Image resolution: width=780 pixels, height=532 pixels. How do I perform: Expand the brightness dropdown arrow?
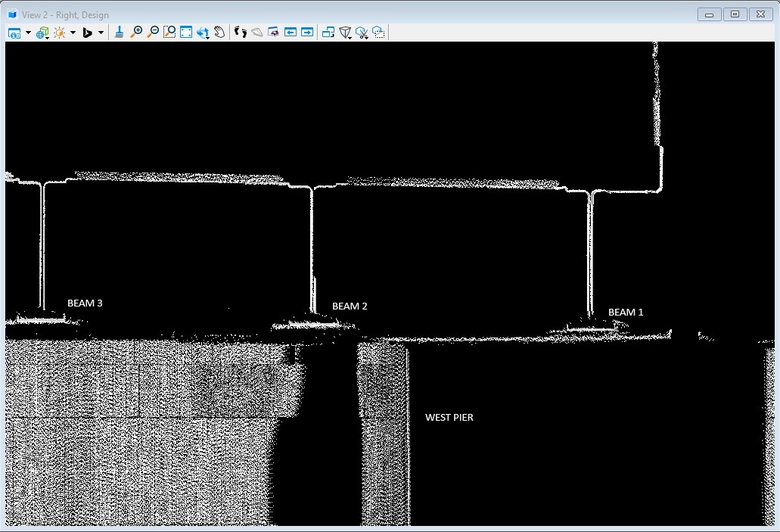click(x=73, y=33)
